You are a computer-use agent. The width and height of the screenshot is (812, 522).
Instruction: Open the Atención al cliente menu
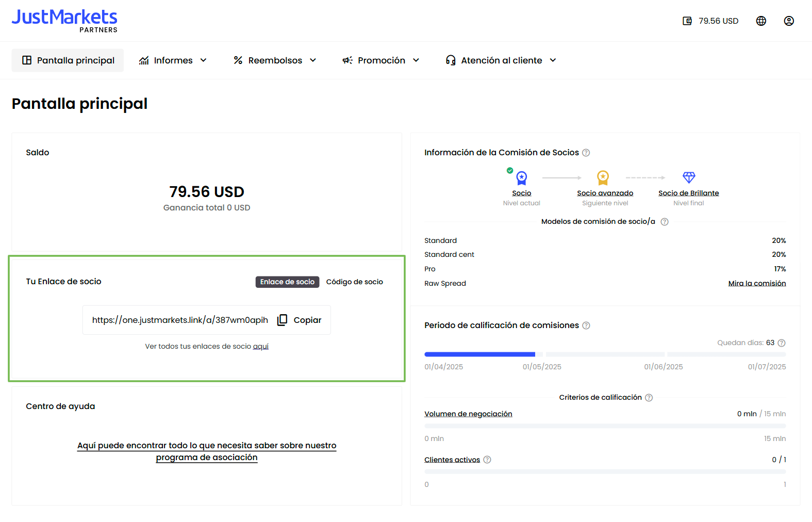[x=501, y=60]
